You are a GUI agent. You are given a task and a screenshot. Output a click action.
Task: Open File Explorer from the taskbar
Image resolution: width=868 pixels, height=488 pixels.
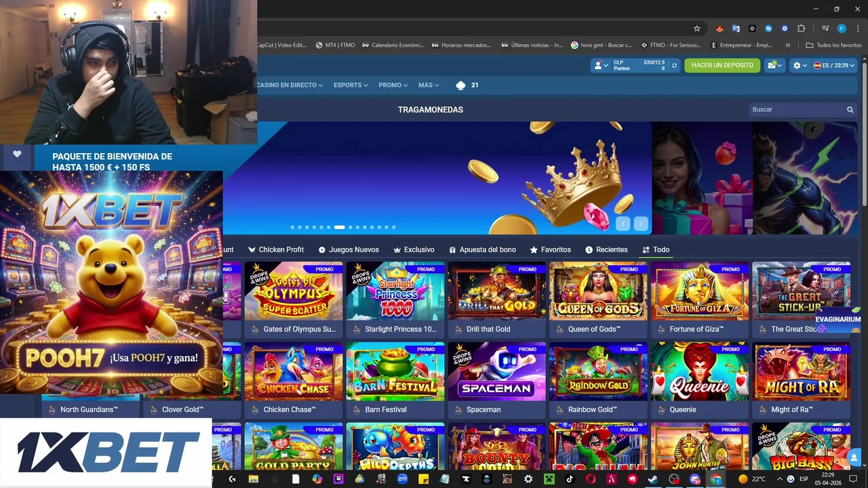[x=254, y=479]
